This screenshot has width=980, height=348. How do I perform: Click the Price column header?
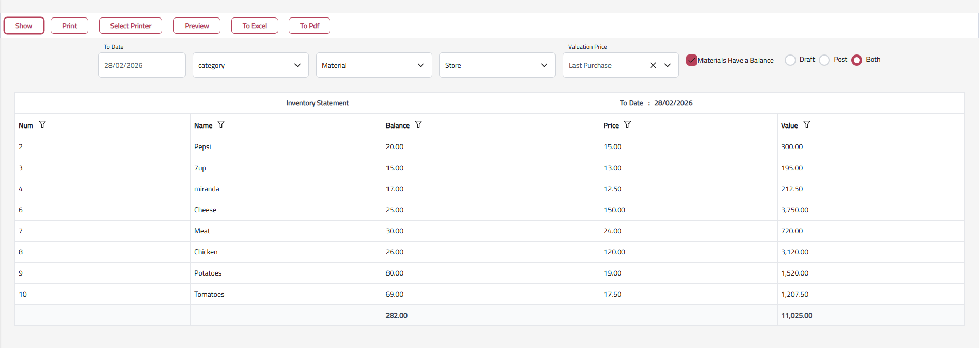pyautogui.click(x=611, y=125)
